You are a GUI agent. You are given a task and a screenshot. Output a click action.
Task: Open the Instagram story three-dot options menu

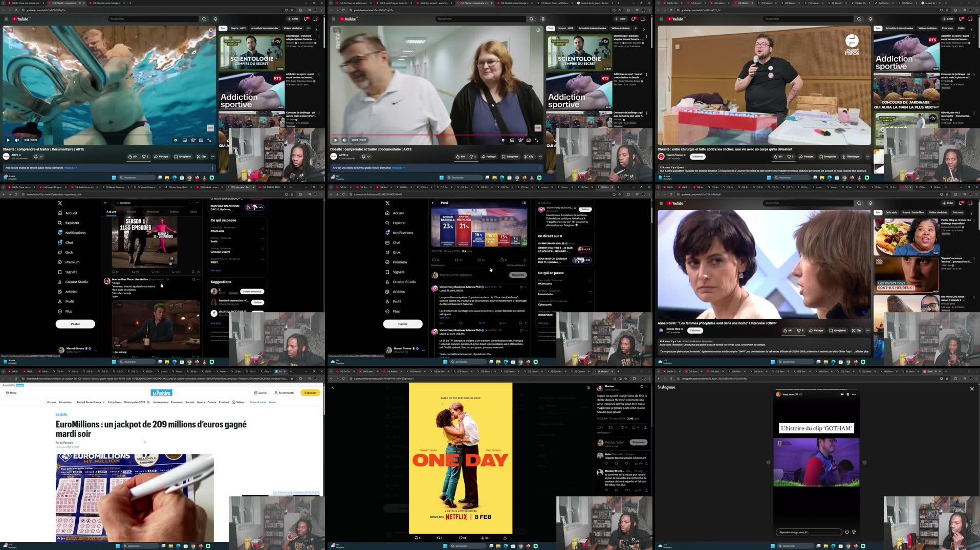(x=854, y=394)
